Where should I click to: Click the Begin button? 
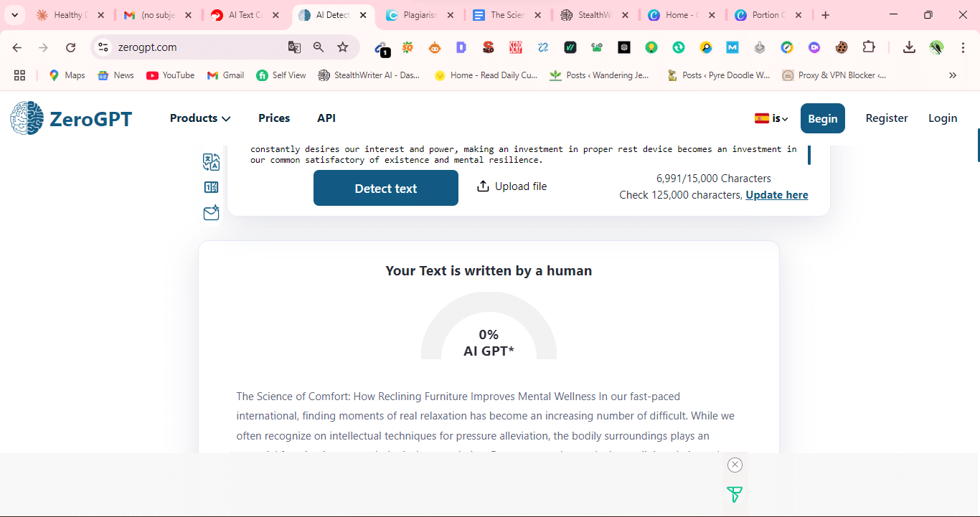click(x=822, y=118)
